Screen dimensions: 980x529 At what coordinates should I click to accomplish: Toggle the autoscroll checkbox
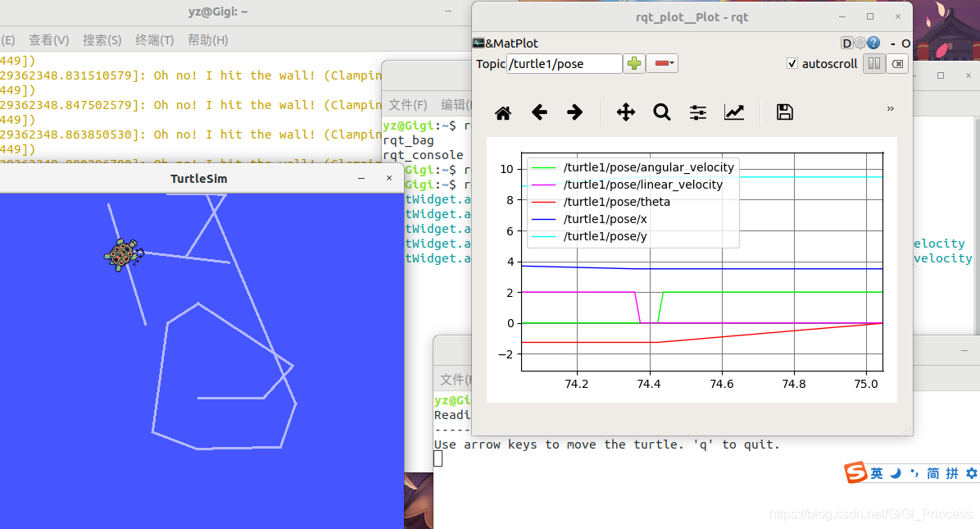(792, 63)
